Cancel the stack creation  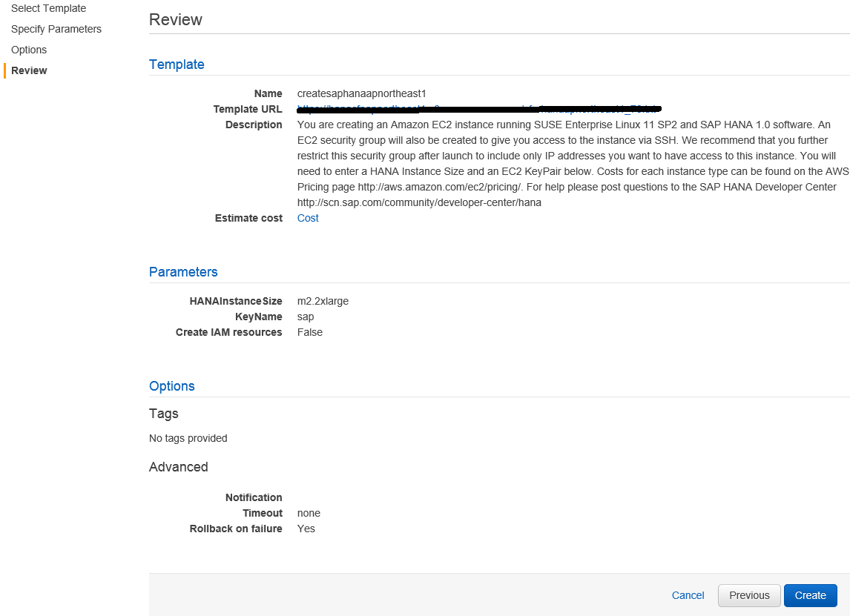click(x=688, y=595)
